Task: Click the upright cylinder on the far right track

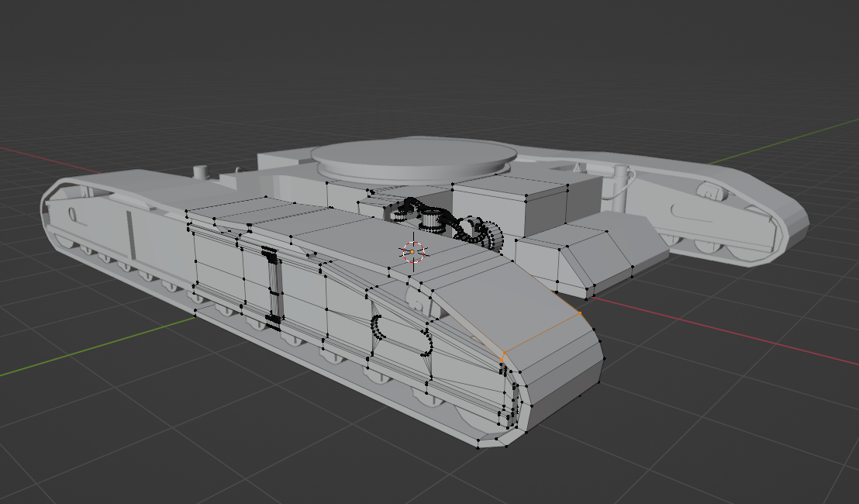Action: coord(619,188)
